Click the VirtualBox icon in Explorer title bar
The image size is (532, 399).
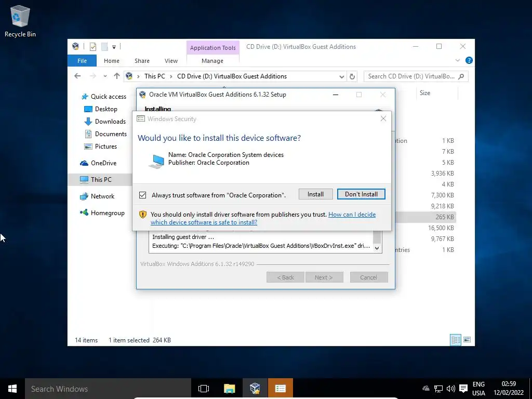(76, 46)
